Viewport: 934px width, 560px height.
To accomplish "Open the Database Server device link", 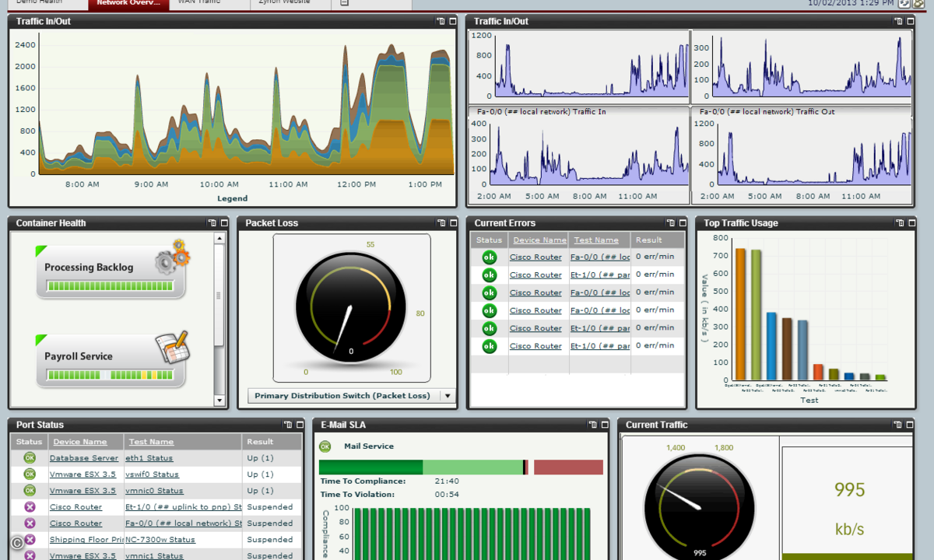I will click(x=84, y=458).
